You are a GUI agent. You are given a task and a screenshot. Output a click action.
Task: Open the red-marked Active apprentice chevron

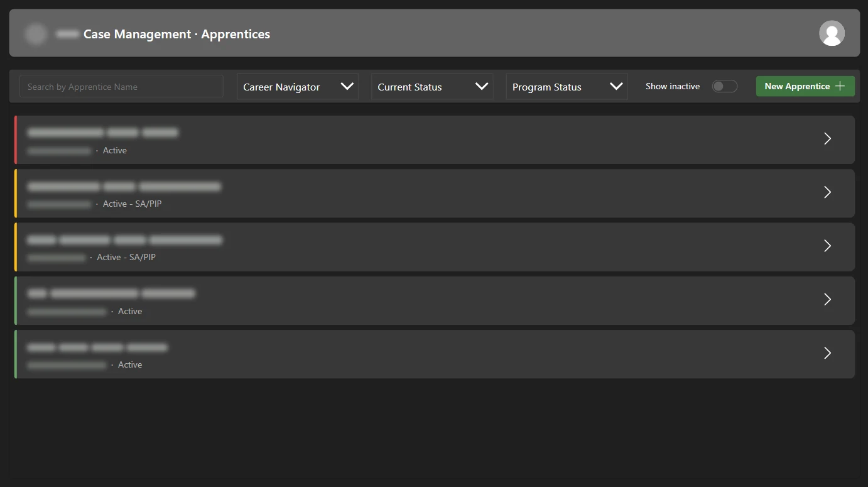(x=827, y=139)
